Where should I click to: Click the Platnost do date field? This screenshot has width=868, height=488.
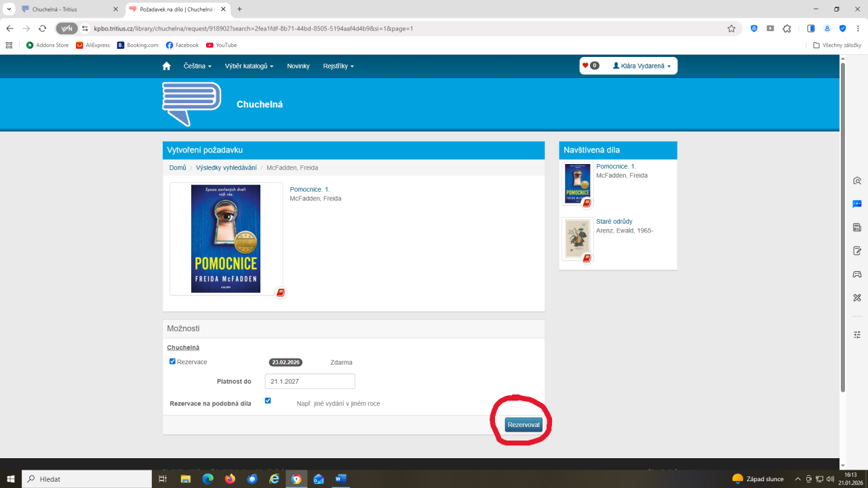[310, 382]
